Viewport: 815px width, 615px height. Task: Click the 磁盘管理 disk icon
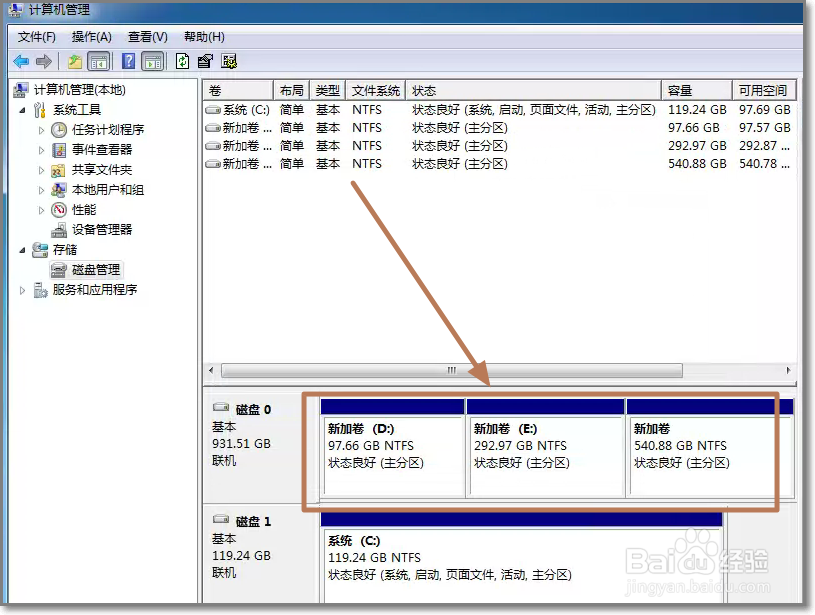tap(59, 270)
